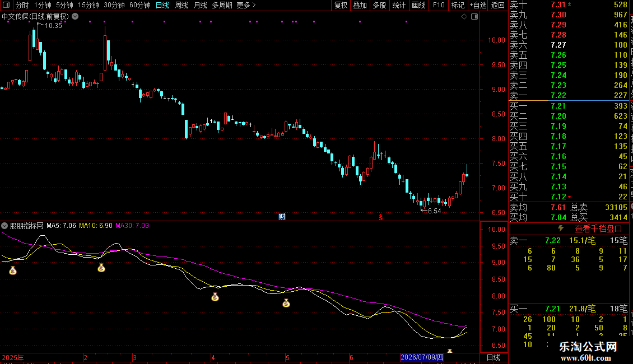
Task: Switch to 1分钟 period
Action: tap(43, 5)
